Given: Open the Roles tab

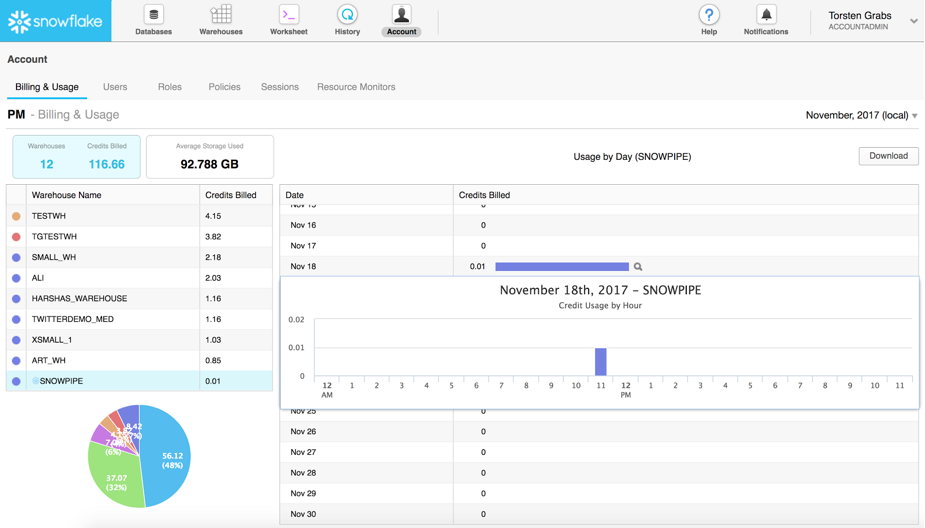Looking at the screenshot, I should tap(170, 87).
